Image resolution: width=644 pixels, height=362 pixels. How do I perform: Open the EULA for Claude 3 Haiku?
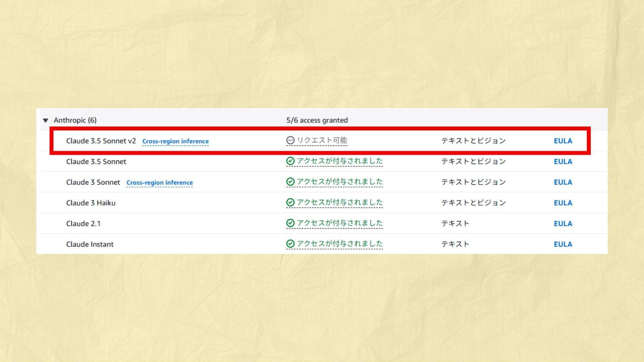tap(563, 203)
